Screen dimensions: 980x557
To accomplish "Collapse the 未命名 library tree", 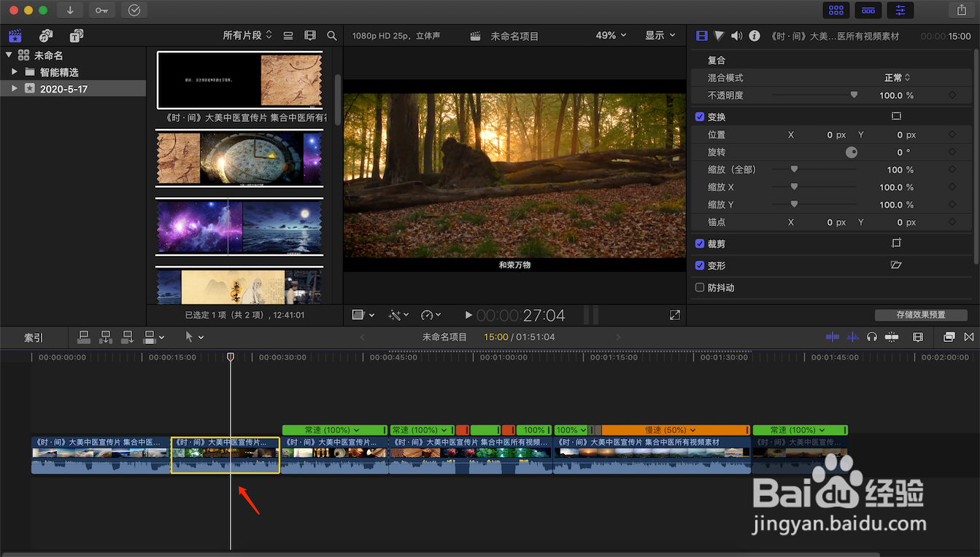I will point(9,55).
